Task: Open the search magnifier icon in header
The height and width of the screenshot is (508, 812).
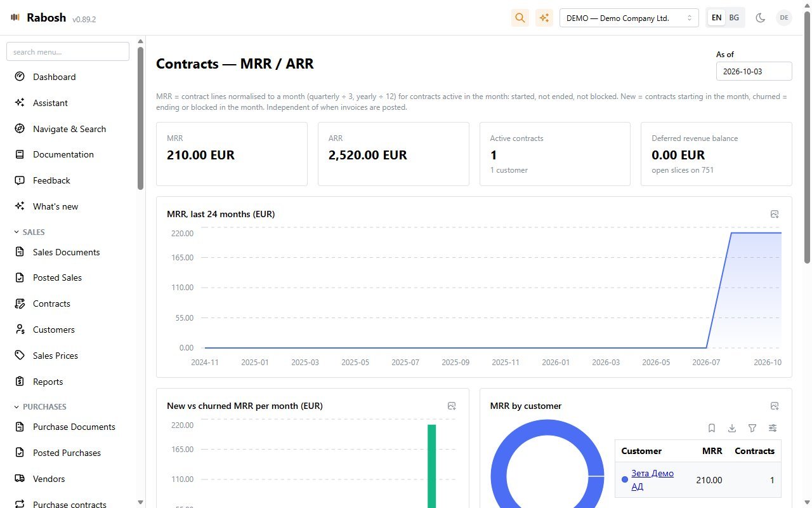Action: tap(520, 18)
